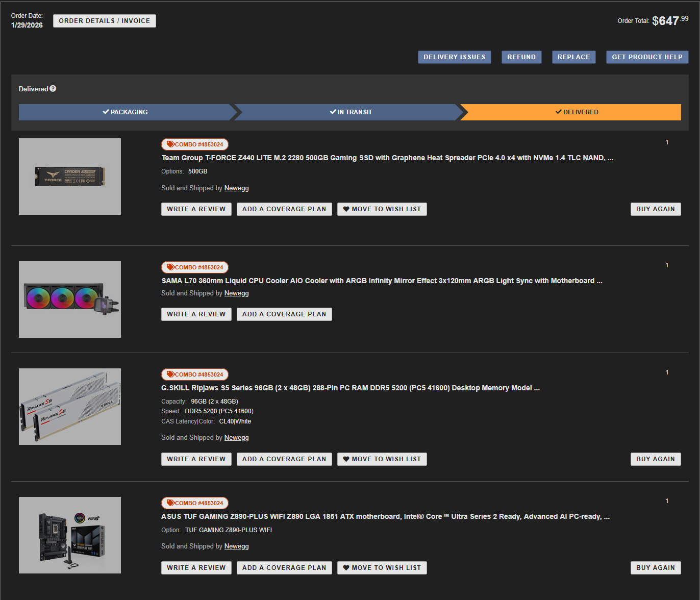Click combo tag icon on Team Group SSD
700x600 pixels.
coord(170,144)
